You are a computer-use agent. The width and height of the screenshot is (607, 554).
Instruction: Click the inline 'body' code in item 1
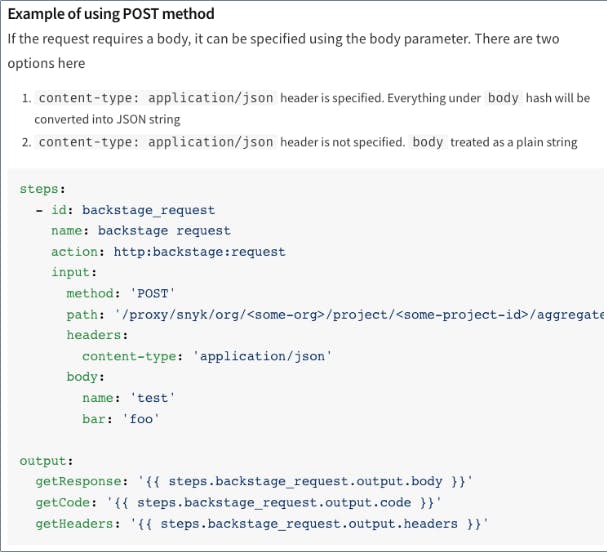point(503,98)
